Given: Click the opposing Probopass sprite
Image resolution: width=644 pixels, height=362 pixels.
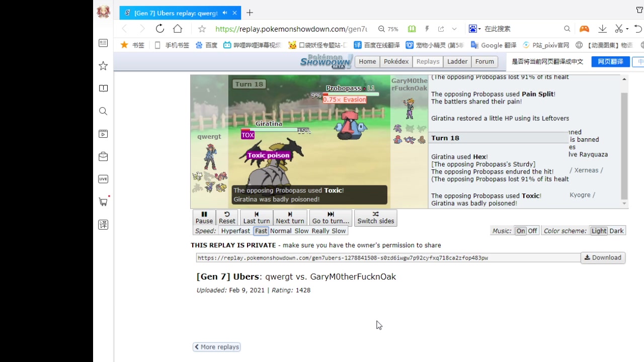Looking at the screenshot, I should coord(351,125).
